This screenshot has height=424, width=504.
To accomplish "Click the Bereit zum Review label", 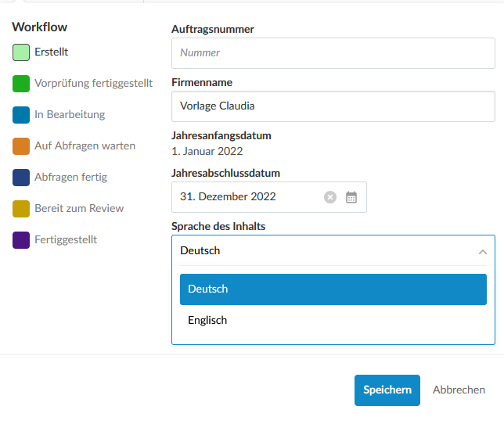I will click(79, 208).
